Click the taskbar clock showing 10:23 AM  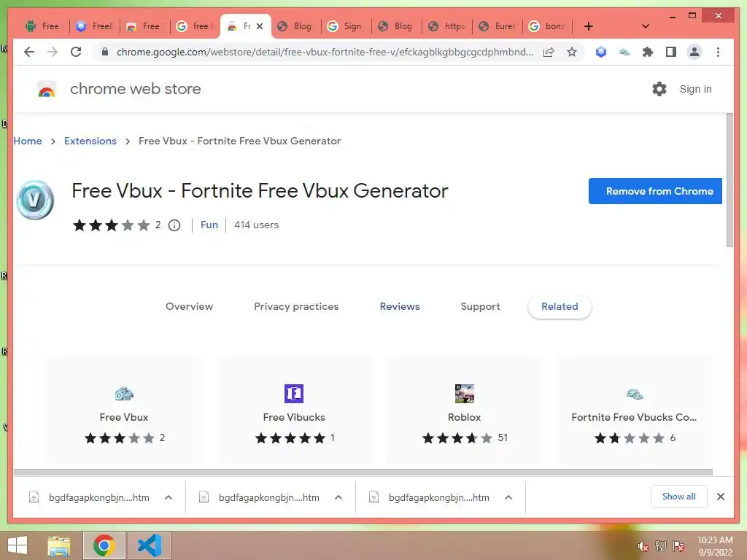click(x=715, y=546)
